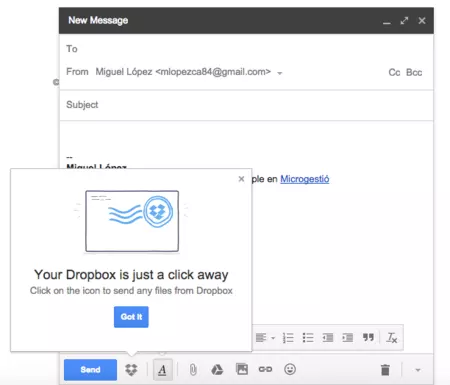Click "Your Dropbox is just a click away" heading

[131, 275]
